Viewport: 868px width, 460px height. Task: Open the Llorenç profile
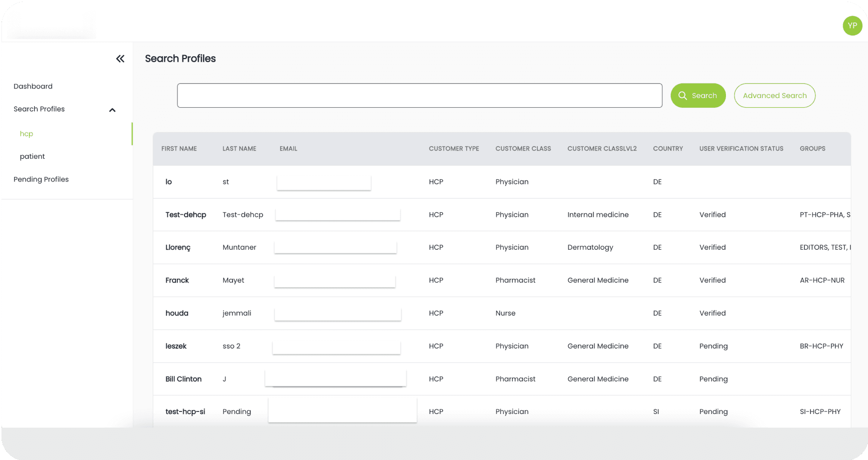178,248
